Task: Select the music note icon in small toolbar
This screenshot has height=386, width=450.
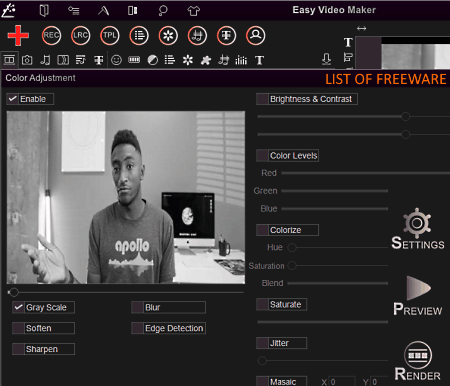Action: pyautogui.click(x=45, y=60)
